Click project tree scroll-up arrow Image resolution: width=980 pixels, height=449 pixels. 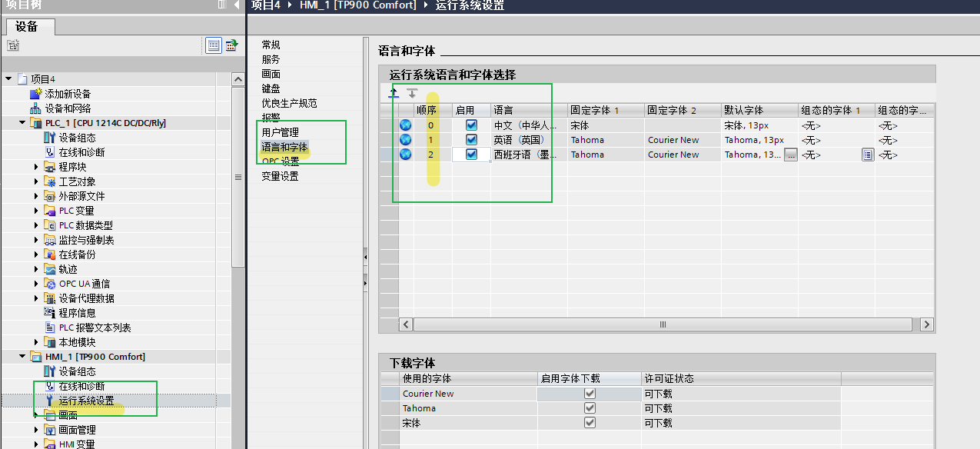pyautogui.click(x=238, y=78)
